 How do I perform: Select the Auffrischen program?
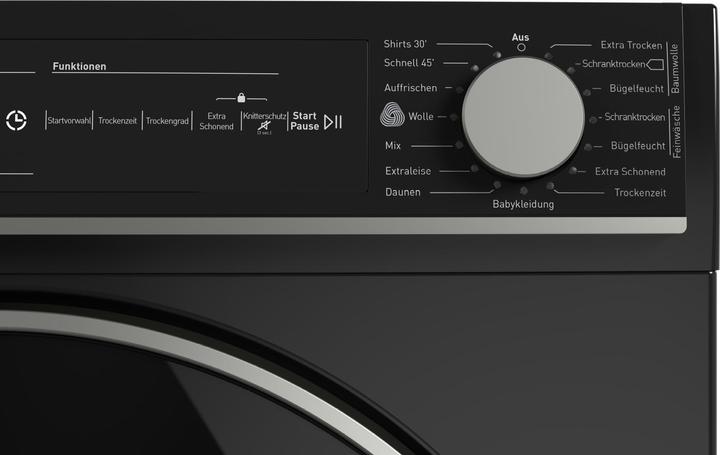[411, 88]
